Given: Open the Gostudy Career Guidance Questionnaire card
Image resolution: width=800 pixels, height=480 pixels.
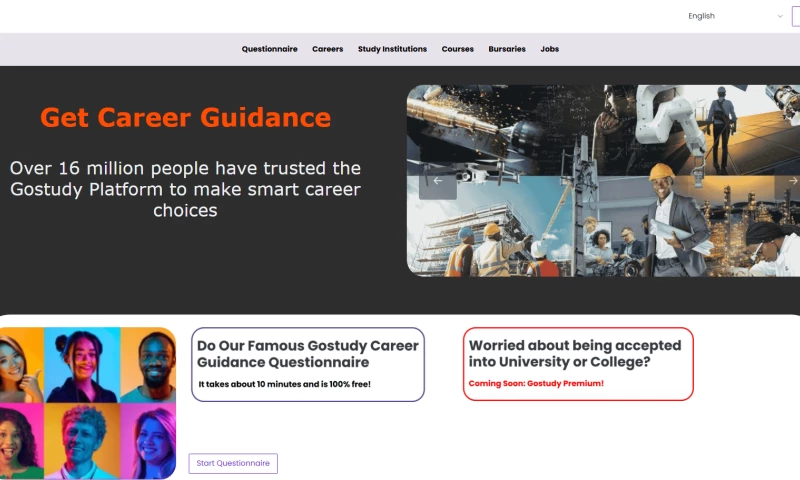Looking at the screenshot, I should click(308, 364).
